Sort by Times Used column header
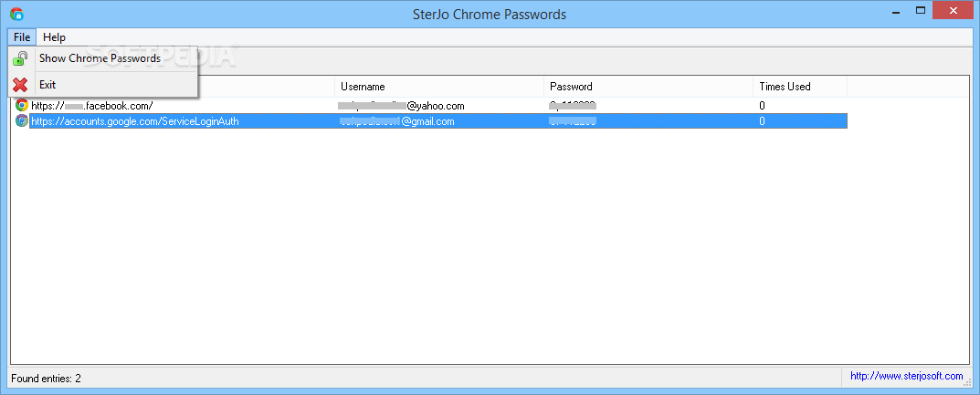The height and width of the screenshot is (395, 980). tap(800, 87)
